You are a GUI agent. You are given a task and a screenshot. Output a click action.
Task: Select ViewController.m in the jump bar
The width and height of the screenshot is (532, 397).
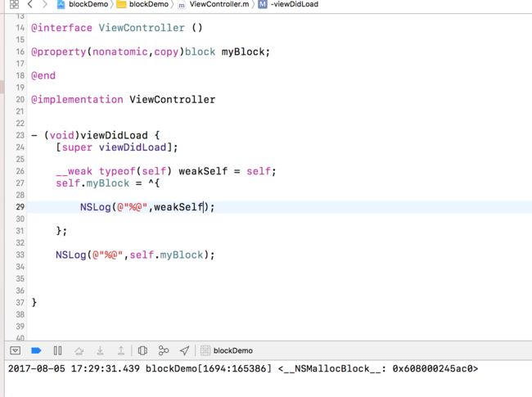(x=214, y=4)
